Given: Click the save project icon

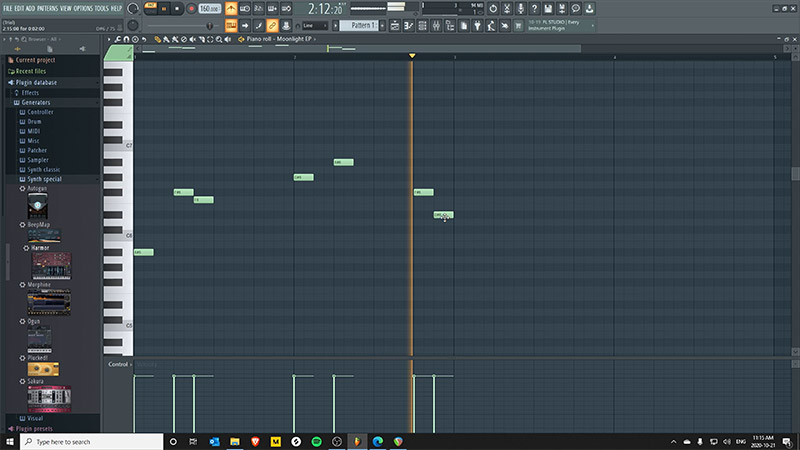Looking at the screenshot, I should tap(546, 9).
